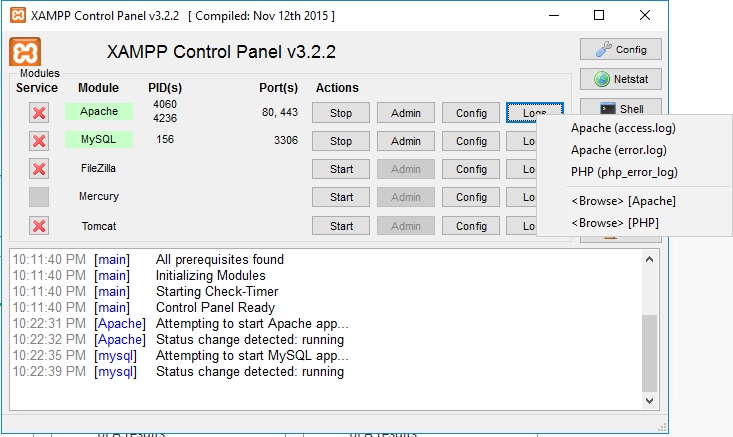This screenshot has height=437, width=733.
Task: Click the Mercury module label
Action: coord(99,196)
